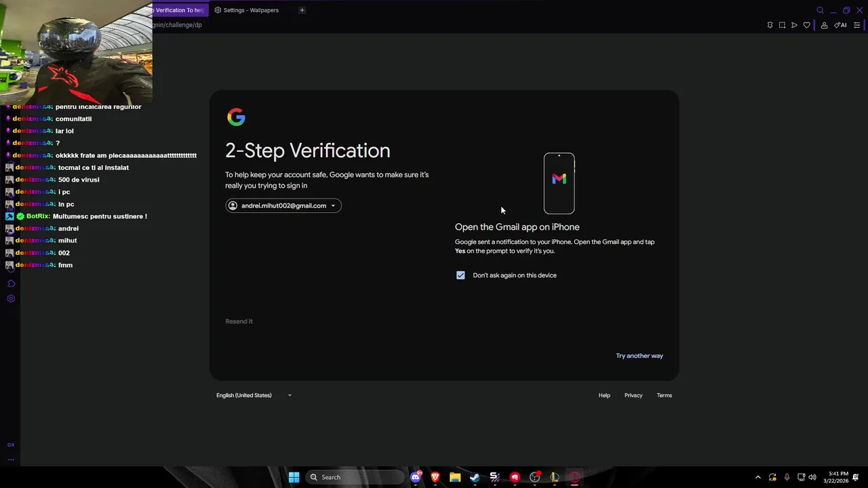Open OBS Studio from taskbar
The width and height of the screenshot is (868, 488).
[x=535, y=477]
